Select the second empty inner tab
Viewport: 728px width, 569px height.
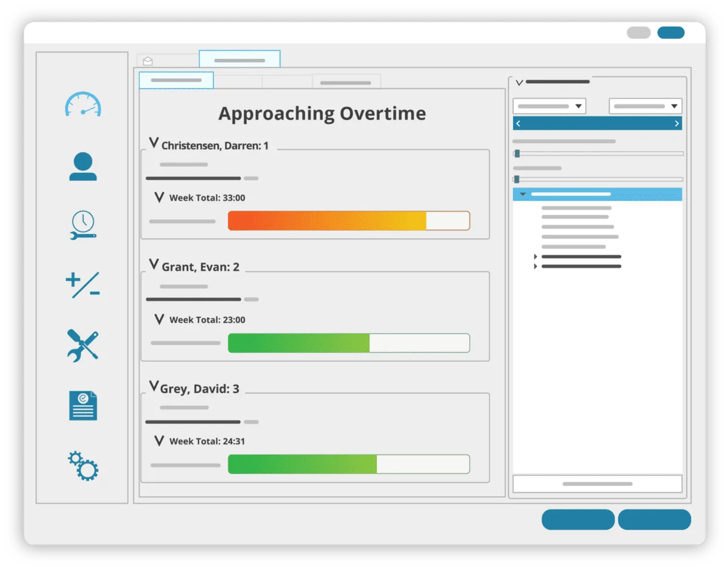click(x=238, y=81)
